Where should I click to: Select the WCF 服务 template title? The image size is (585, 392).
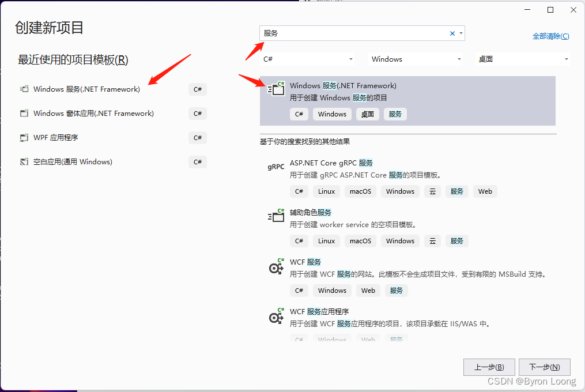pyautogui.click(x=305, y=262)
